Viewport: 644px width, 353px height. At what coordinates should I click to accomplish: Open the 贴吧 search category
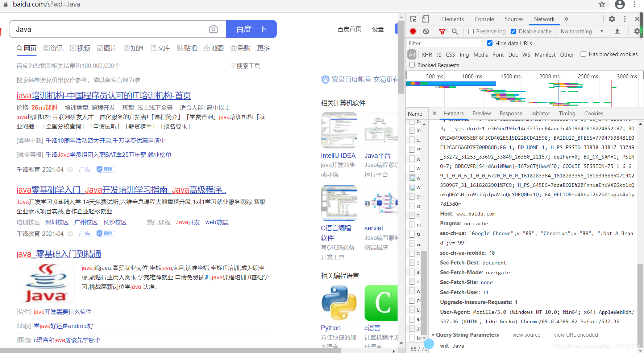coord(187,48)
